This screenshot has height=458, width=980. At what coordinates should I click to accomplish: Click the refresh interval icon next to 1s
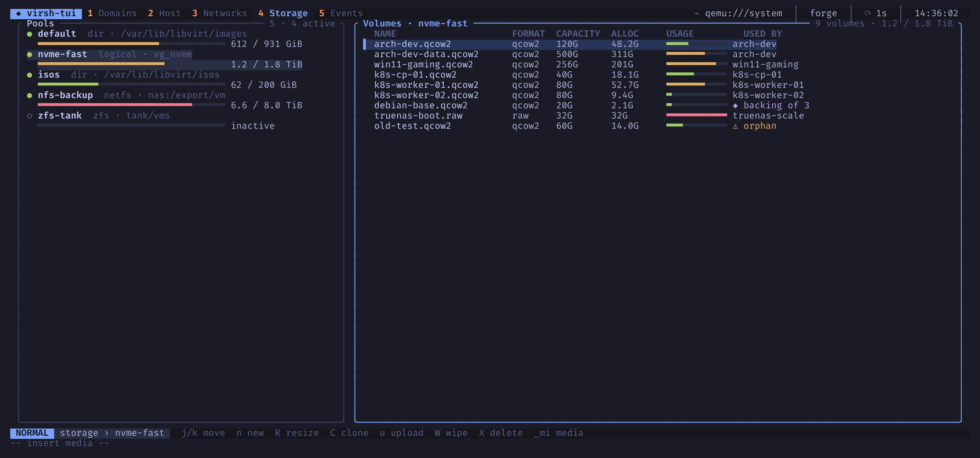(x=867, y=14)
